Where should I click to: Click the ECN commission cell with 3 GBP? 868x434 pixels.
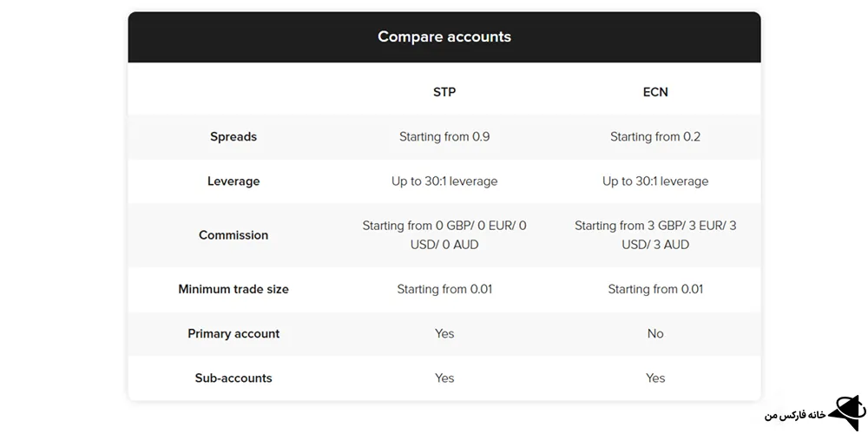(x=655, y=235)
